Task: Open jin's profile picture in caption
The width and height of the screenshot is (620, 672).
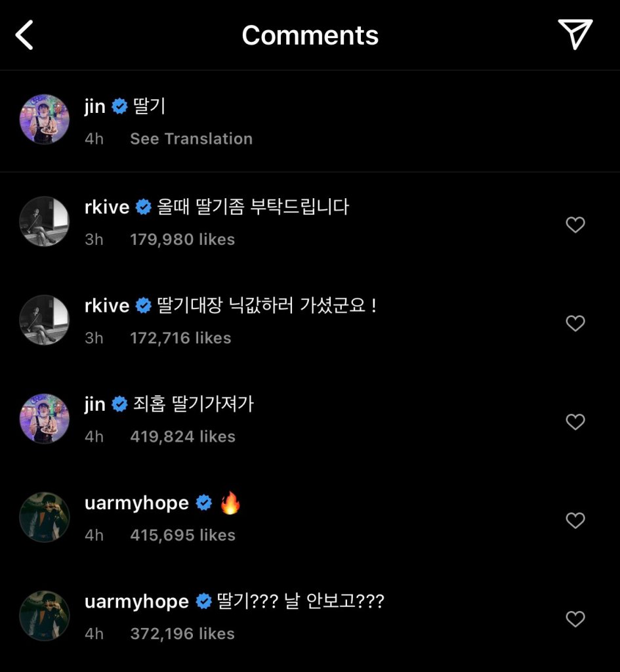Action: point(45,119)
